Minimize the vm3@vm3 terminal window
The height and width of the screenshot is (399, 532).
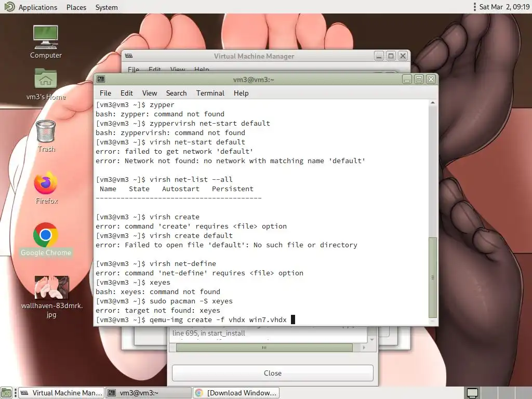pos(407,79)
